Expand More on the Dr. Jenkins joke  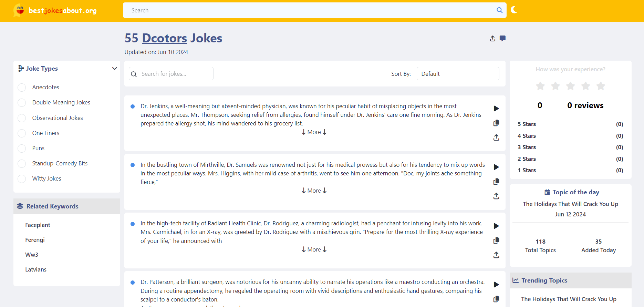pyautogui.click(x=314, y=132)
